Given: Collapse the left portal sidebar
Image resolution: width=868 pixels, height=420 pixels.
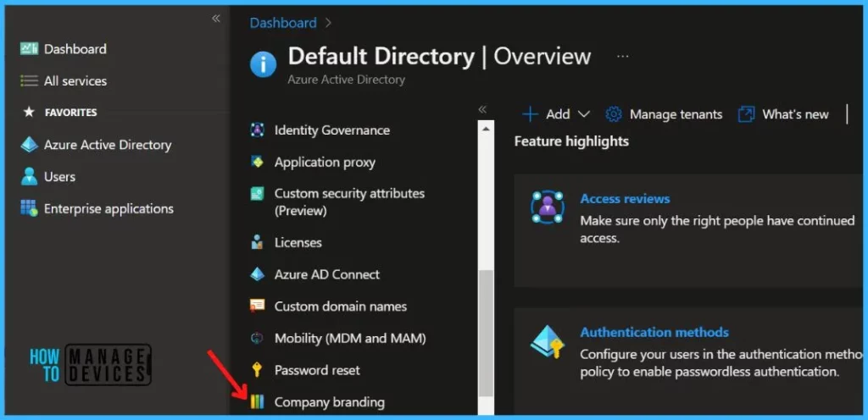Looking at the screenshot, I should coord(216,19).
